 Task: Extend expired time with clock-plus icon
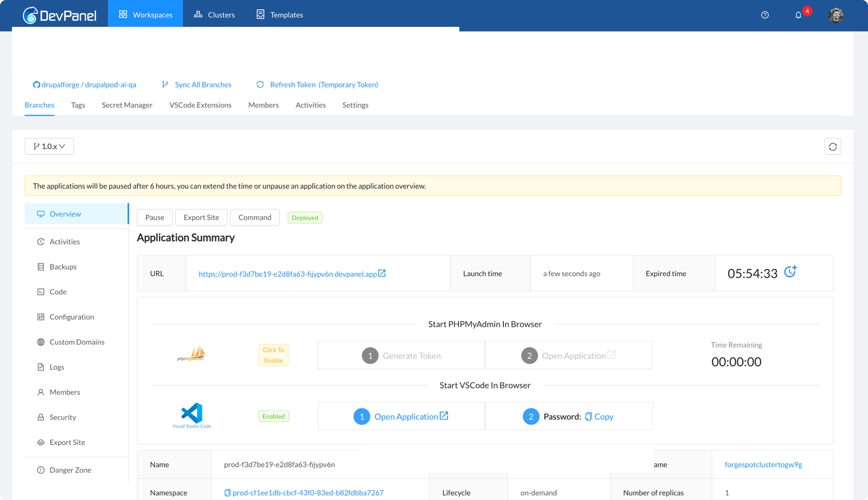click(790, 272)
